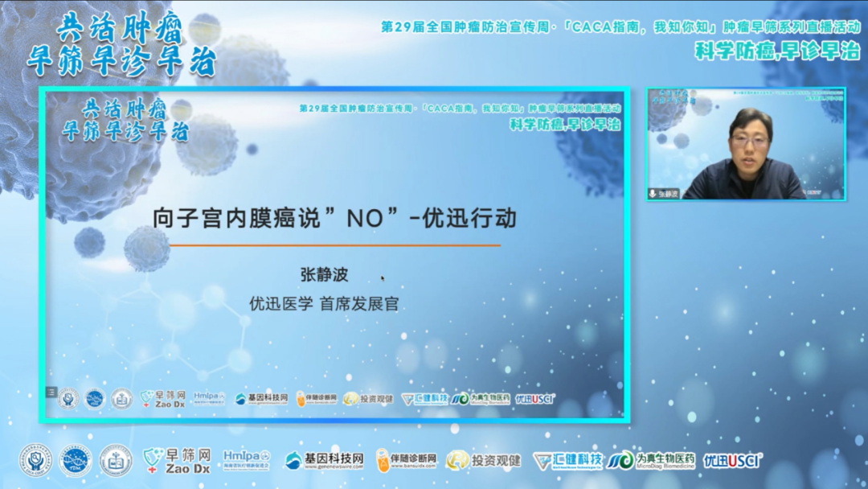The height and width of the screenshot is (489, 868).
Task: Click the small blue TBM emblem inside the slide
Action: click(x=95, y=399)
